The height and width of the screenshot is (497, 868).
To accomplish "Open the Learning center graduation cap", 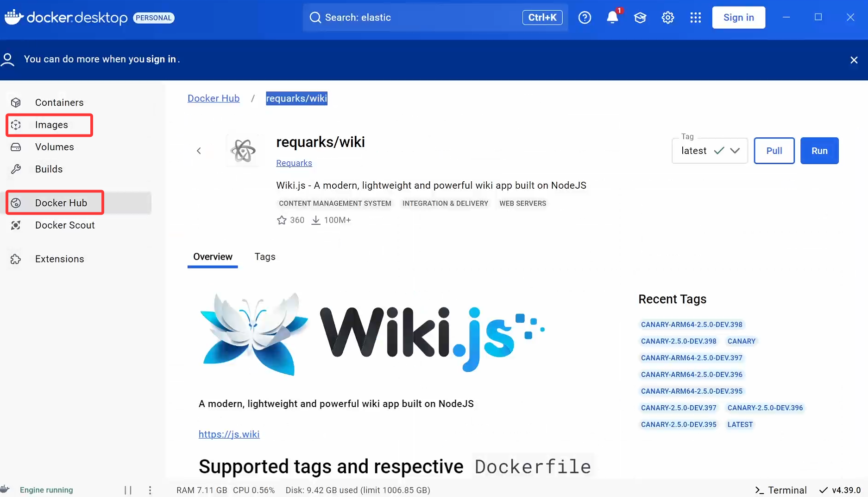I will (640, 18).
